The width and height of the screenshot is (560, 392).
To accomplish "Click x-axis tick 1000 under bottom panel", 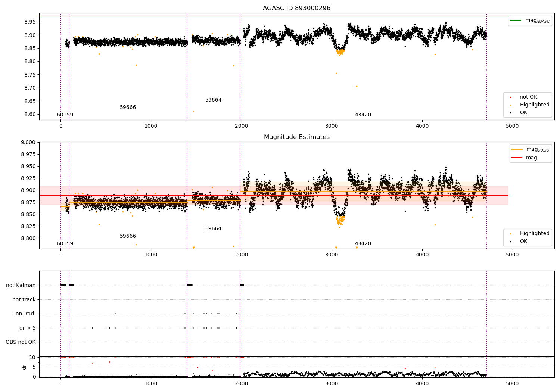I will (151, 384).
